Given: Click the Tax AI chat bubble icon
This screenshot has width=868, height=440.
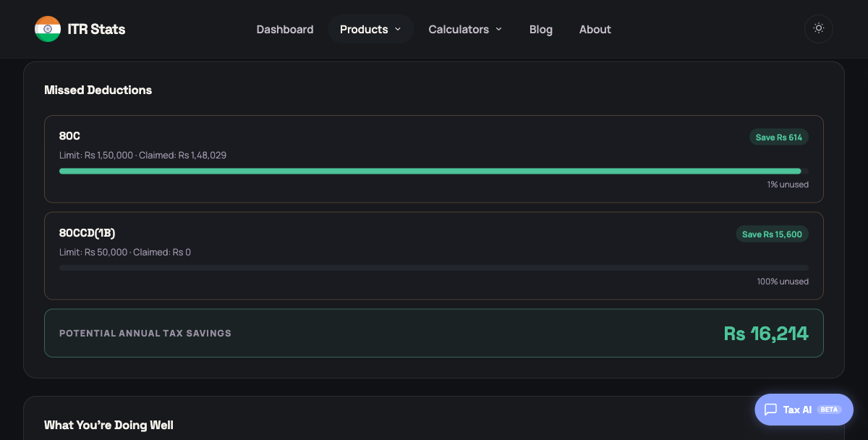Looking at the screenshot, I should coord(770,410).
